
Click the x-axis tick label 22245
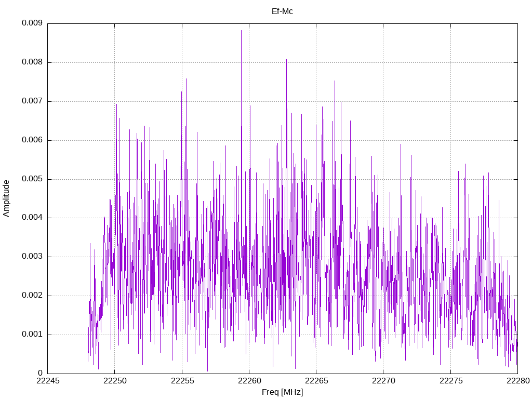pos(48,381)
